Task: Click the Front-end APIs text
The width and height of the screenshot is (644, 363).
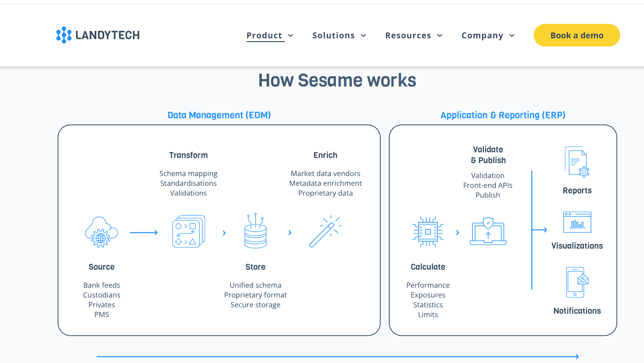Action: (488, 185)
